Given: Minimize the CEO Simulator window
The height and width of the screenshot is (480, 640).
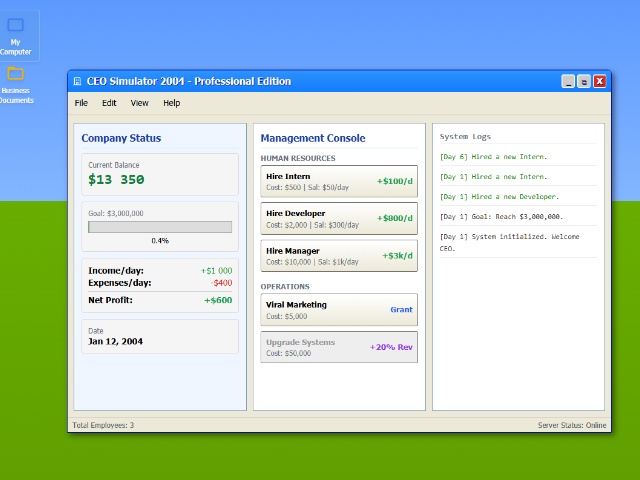Looking at the screenshot, I should [x=568, y=81].
